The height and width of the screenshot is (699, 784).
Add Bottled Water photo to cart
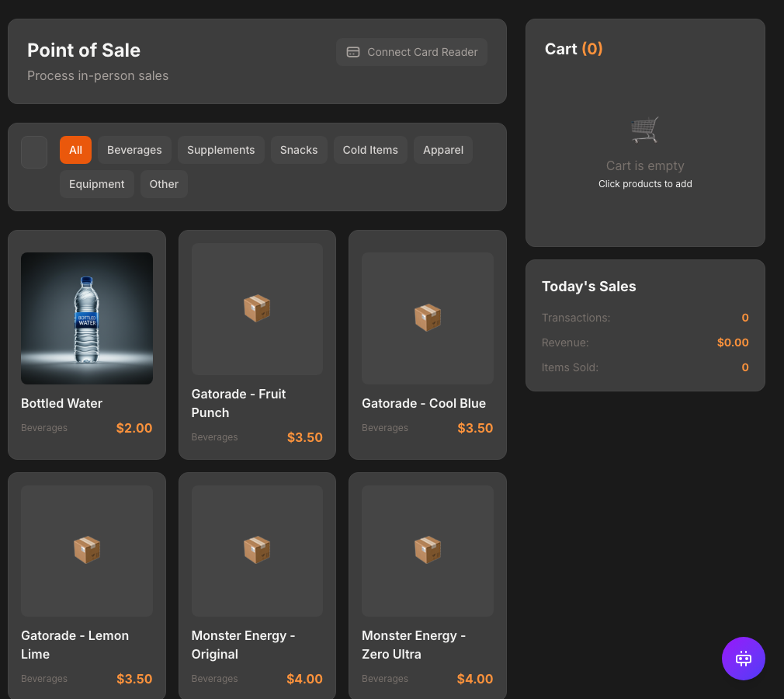point(87,318)
